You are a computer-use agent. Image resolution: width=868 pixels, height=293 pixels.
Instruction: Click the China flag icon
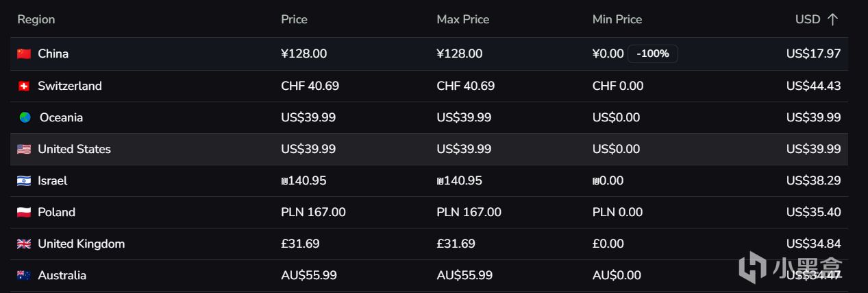point(24,54)
